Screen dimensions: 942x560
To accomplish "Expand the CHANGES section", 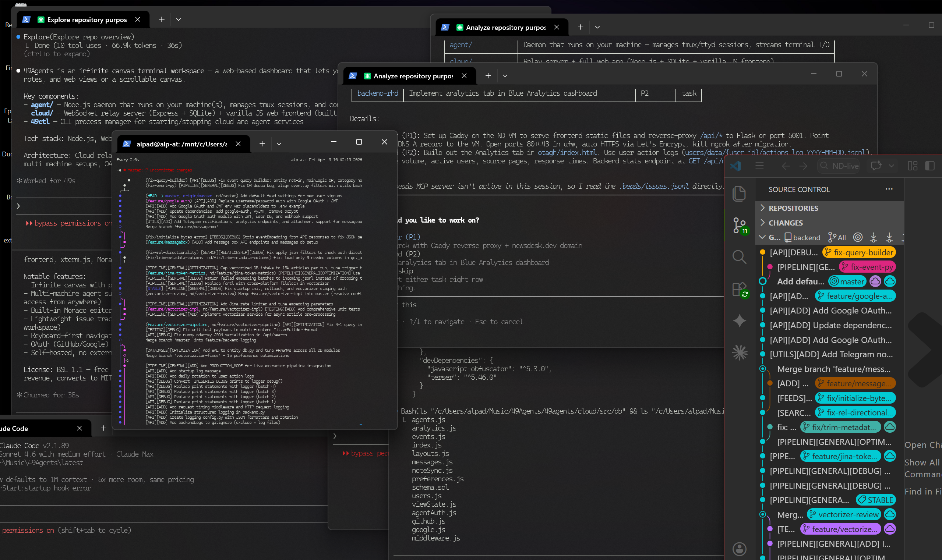I will pos(785,223).
